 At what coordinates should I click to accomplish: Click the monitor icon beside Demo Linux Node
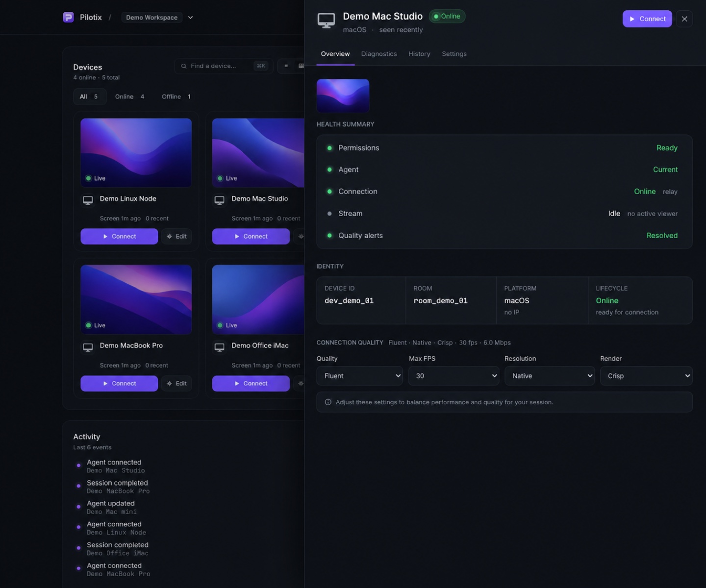[88, 200]
